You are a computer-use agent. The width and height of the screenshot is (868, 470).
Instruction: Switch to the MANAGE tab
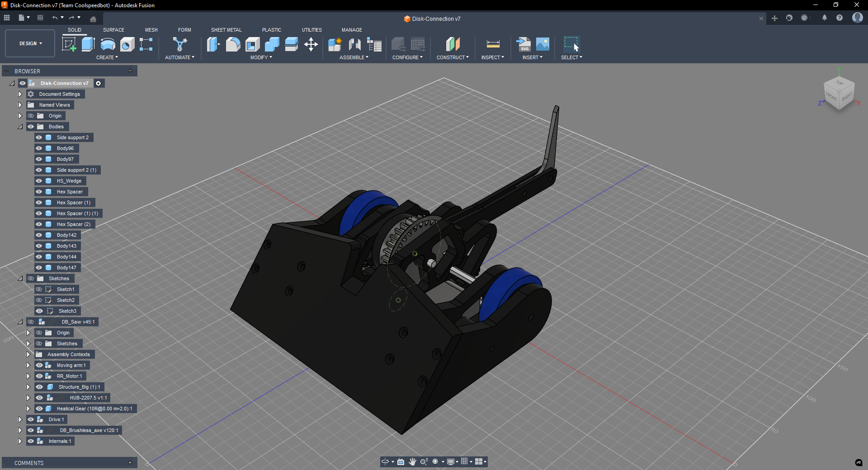click(x=352, y=30)
